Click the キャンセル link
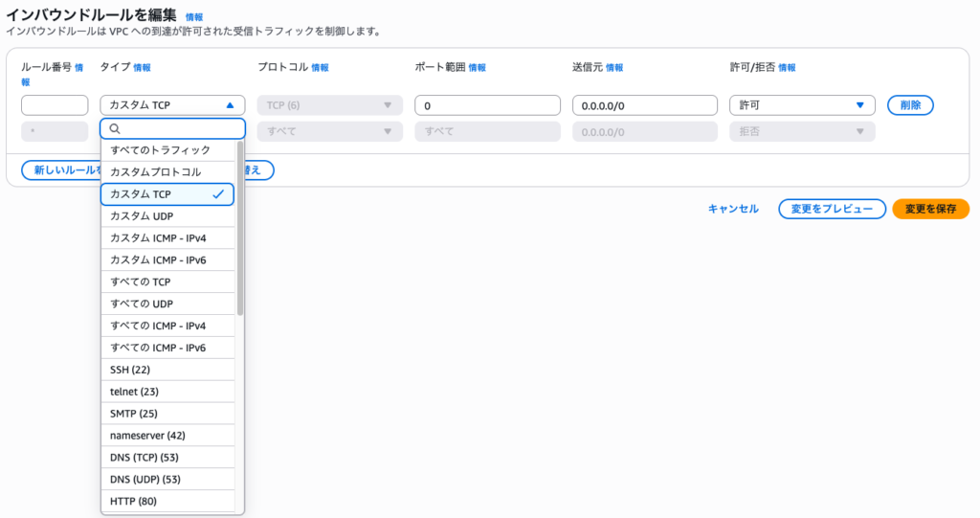The width and height of the screenshot is (980, 518). [733, 209]
